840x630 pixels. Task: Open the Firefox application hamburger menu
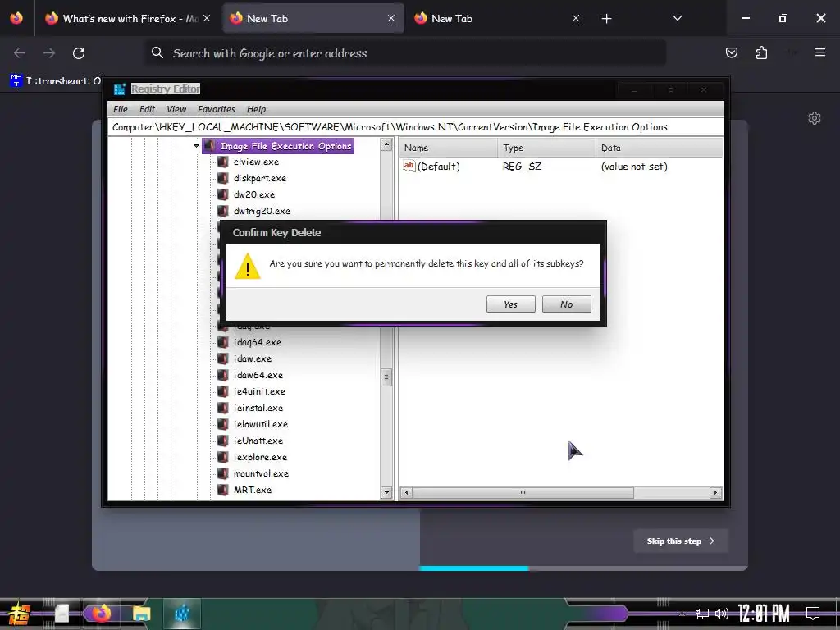tap(820, 52)
